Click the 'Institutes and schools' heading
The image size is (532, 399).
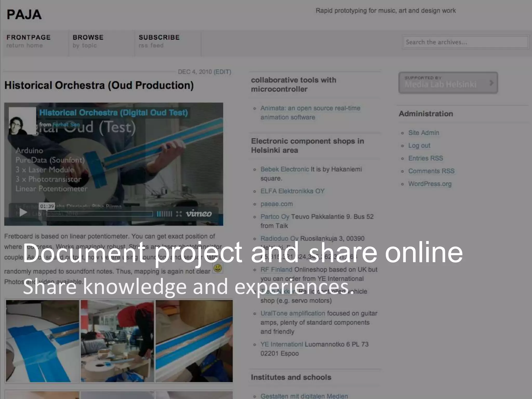point(291,377)
